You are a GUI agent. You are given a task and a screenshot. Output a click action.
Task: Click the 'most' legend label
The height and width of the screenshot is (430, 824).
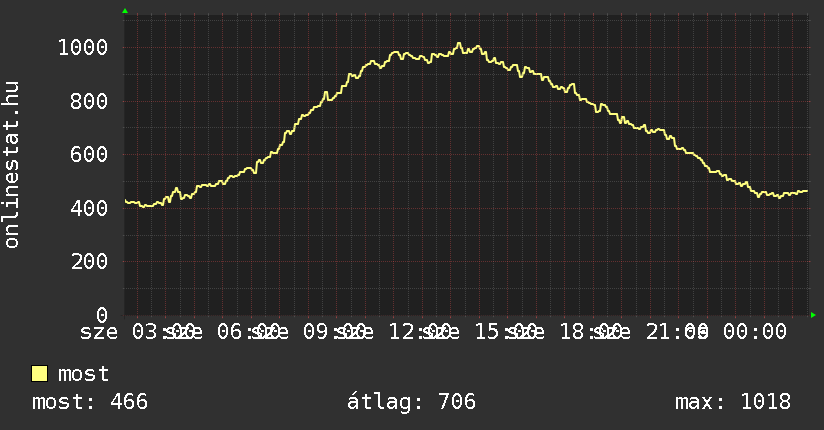pos(84,374)
